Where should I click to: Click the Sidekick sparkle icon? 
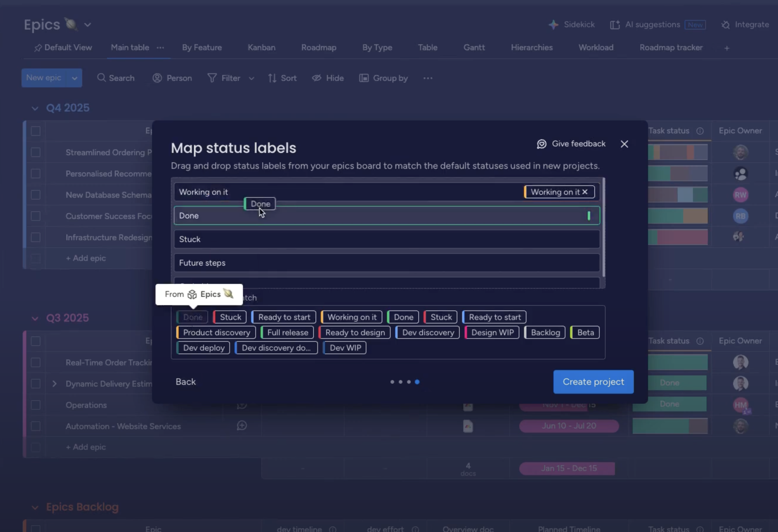tap(553, 25)
